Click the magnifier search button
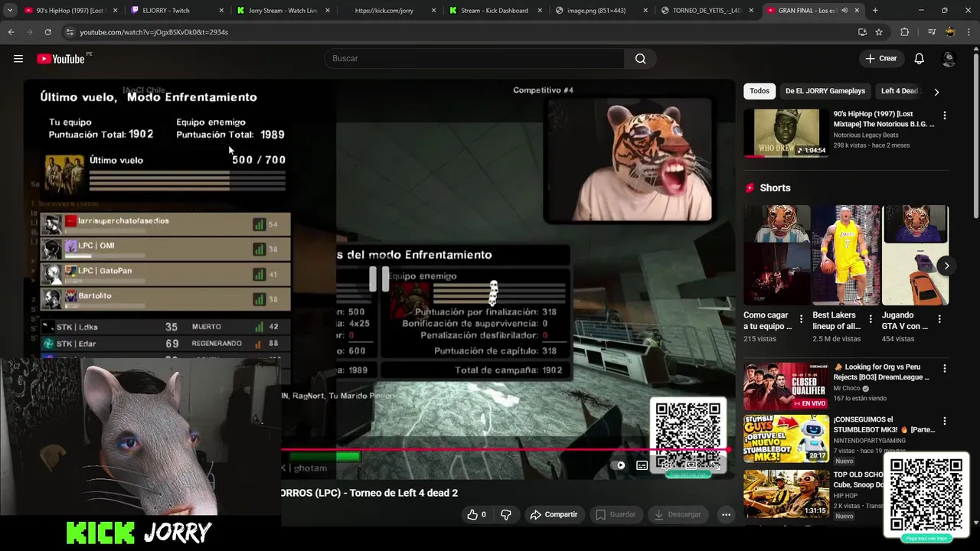 [x=640, y=59]
